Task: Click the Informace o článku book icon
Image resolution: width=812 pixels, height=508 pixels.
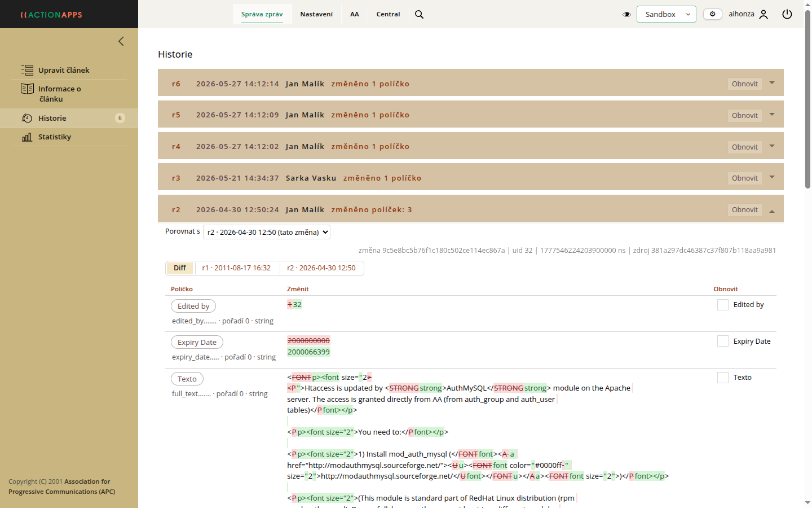Action: 27,89
